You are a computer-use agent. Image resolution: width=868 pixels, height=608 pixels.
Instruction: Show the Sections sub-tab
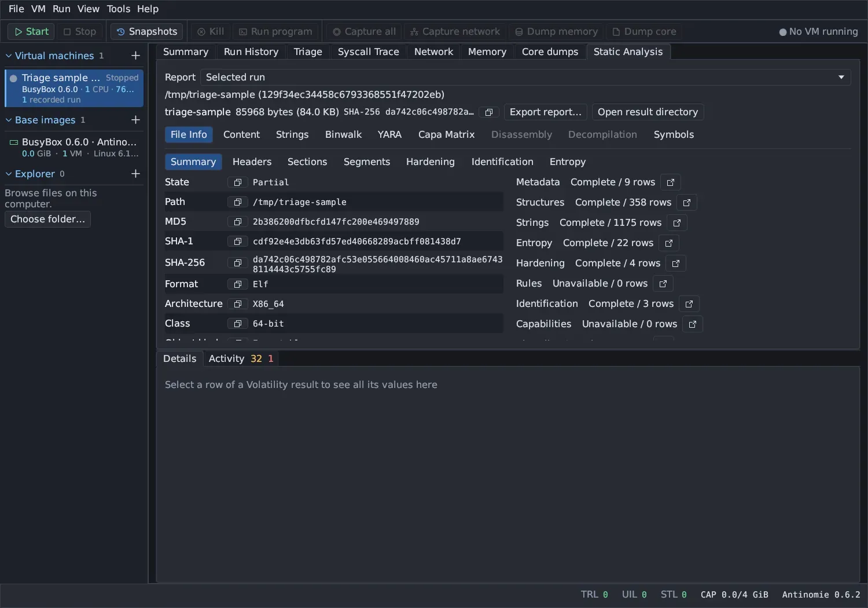point(307,162)
